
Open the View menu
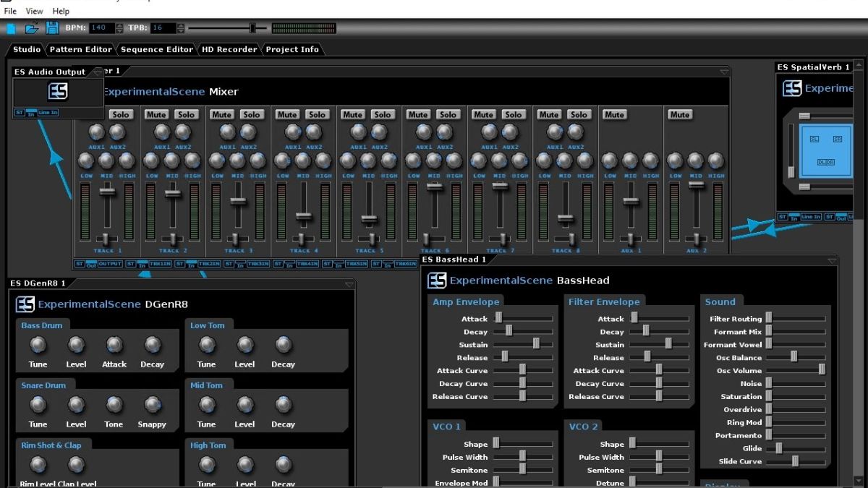pyautogui.click(x=34, y=11)
